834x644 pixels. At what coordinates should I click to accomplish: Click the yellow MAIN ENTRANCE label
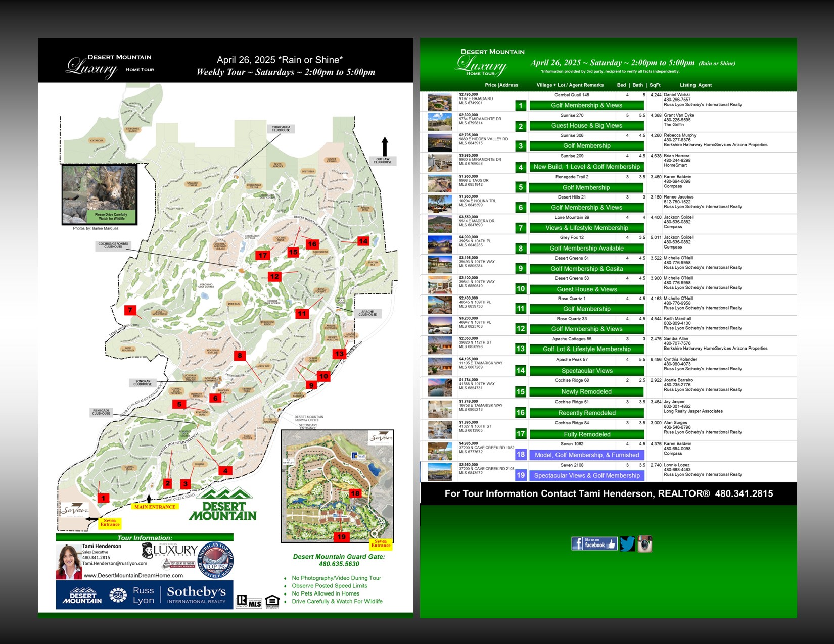tap(155, 507)
